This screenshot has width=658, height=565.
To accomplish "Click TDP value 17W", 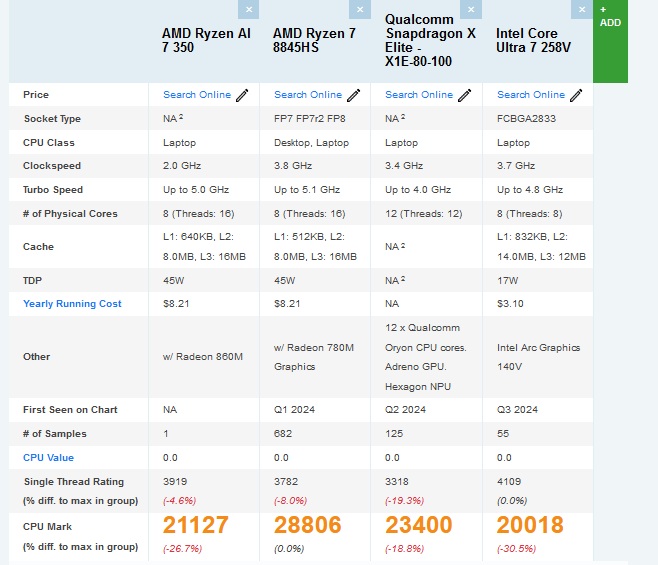I will [x=508, y=280].
